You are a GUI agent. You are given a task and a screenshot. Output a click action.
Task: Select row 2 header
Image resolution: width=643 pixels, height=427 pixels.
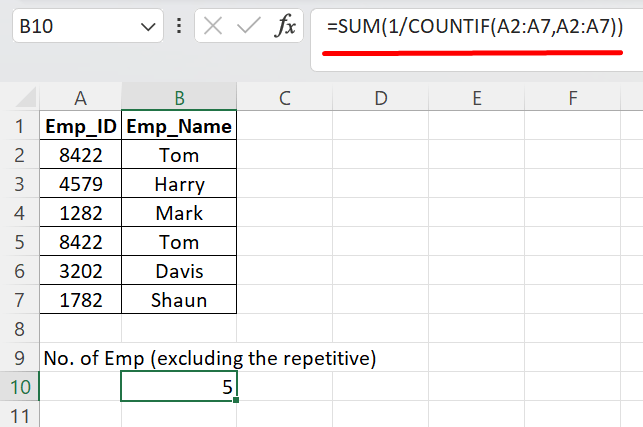pos(19,155)
